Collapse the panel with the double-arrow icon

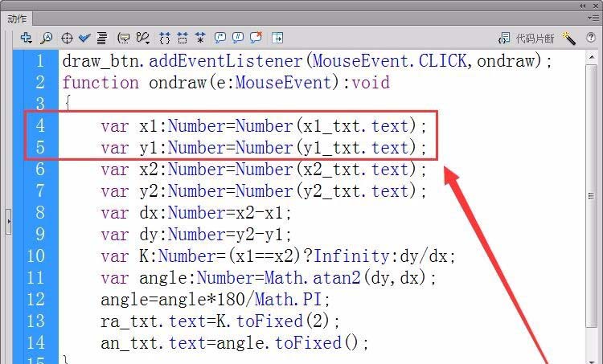click(x=583, y=6)
